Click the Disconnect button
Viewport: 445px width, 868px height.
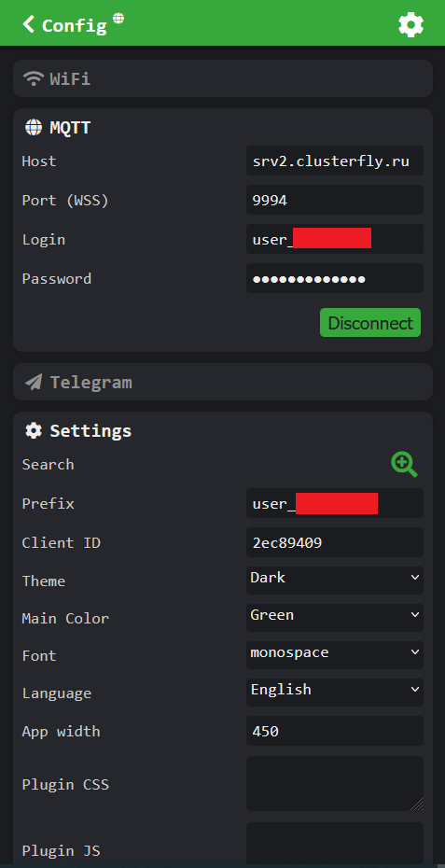point(370,323)
